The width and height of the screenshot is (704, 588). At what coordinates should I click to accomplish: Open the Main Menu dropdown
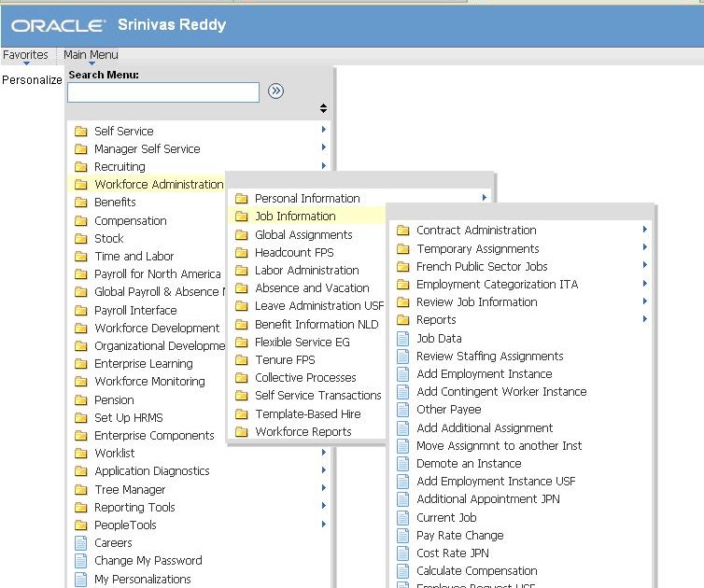91,55
